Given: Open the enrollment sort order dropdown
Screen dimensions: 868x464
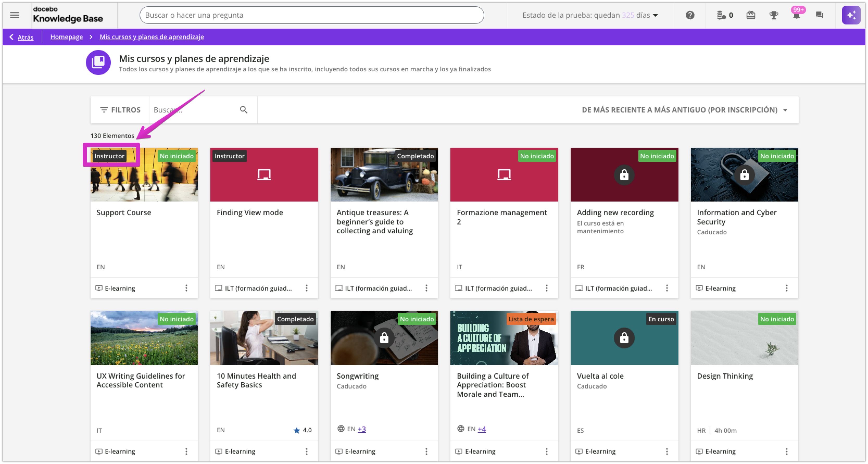Looking at the screenshot, I should 684,110.
